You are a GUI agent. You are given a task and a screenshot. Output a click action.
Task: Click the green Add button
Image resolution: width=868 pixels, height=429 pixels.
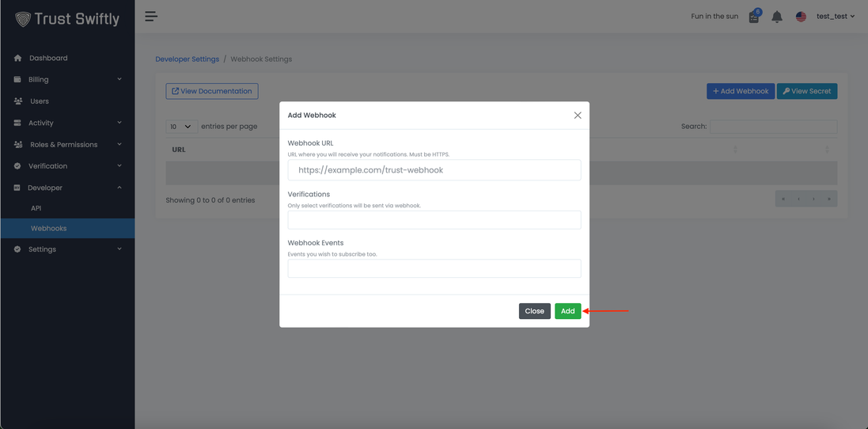[567, 311]
